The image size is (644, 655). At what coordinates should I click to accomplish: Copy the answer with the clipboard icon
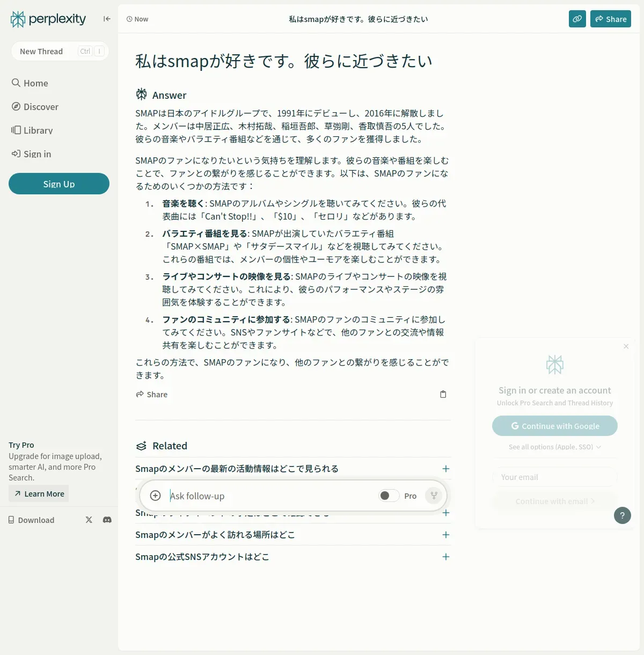pyautogui.click(x=443, y=394)
